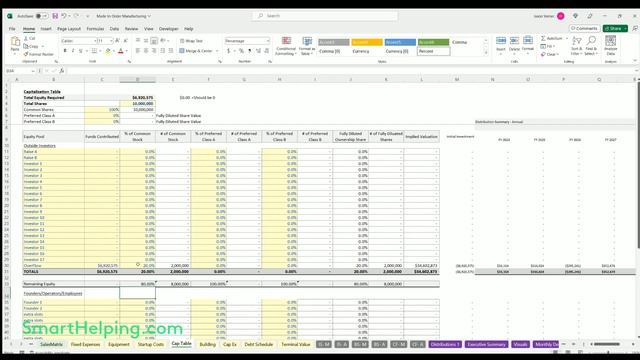Expand the AutoSum dropdown arrow
This screenshot has height=360, width=640.
pos(567,38)
